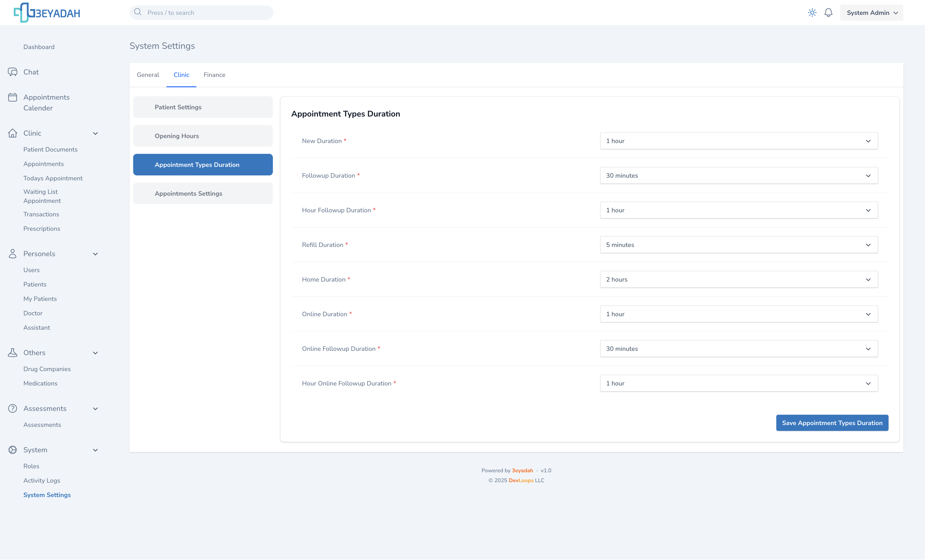The height and width of the screenshot is (560, 925).
Task: Open the Home Duration dropdown
Action: (x=739, y=280)
